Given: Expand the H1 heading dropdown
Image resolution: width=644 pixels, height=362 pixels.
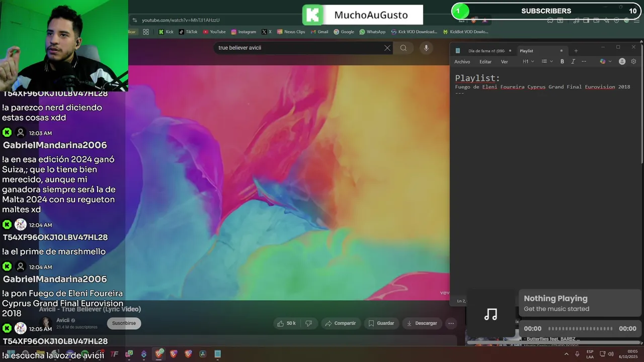Looking at the screenshot, I should [528, 61].
